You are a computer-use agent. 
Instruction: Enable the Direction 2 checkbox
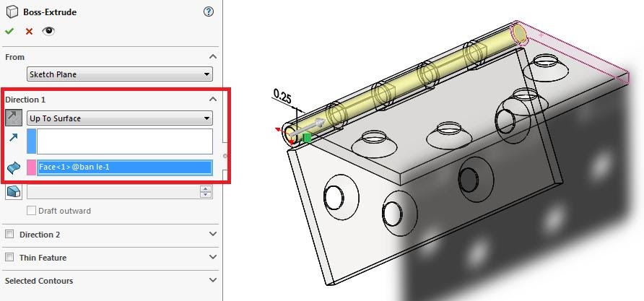[x=9, y=234]
